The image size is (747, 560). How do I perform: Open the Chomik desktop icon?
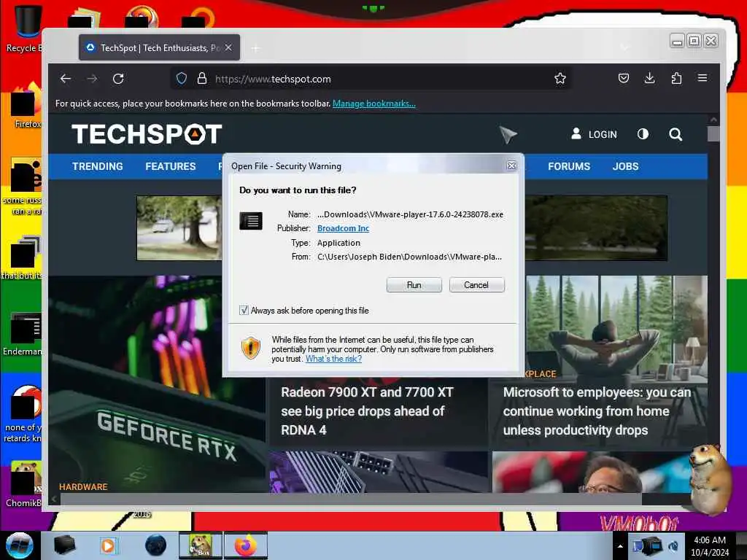pyautogui.click(x=24, y=483)
